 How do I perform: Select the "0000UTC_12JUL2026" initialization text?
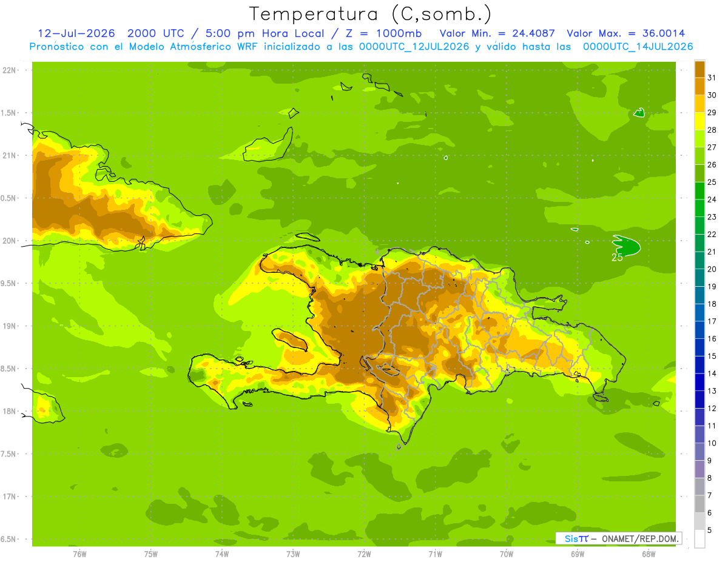pyautogui.click(x=414, y=47)
